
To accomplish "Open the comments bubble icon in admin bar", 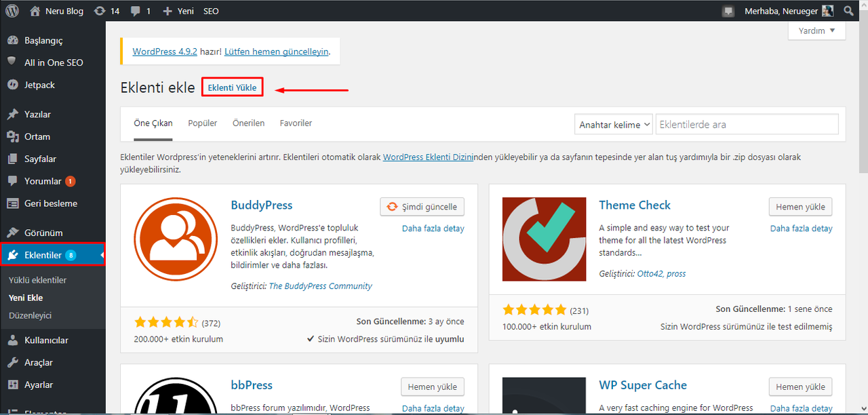I will (136, 11).
